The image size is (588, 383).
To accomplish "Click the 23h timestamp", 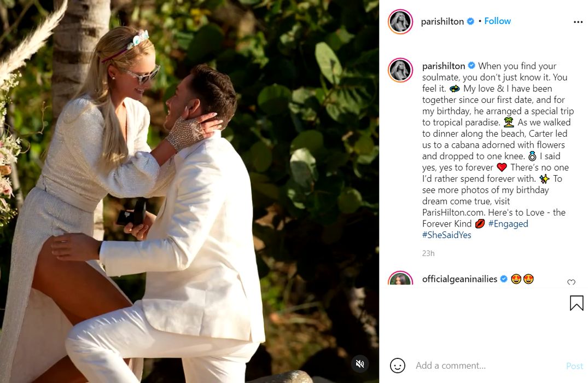I will pos(428,253).
